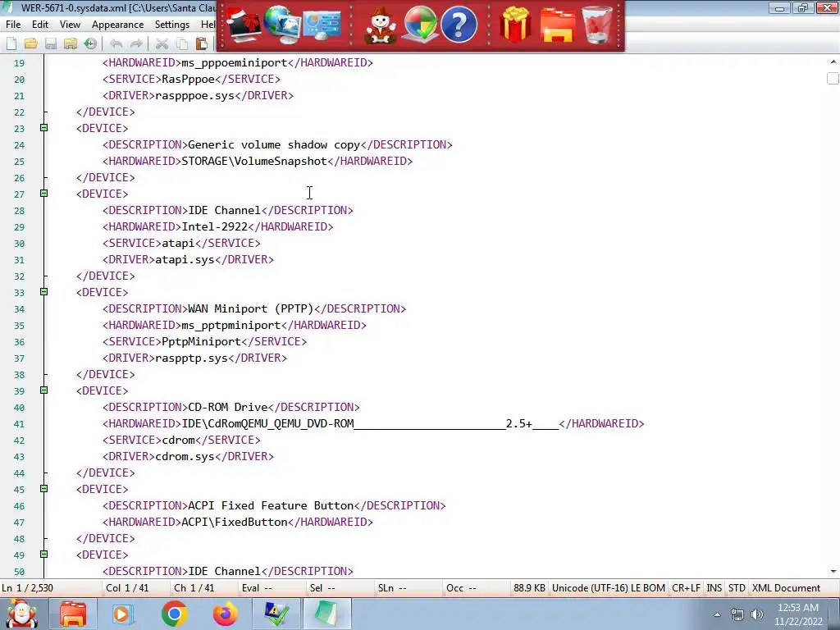Screen dimensions: 840x630
Task: Open the Appearance menu
Action: coord(117,25)
